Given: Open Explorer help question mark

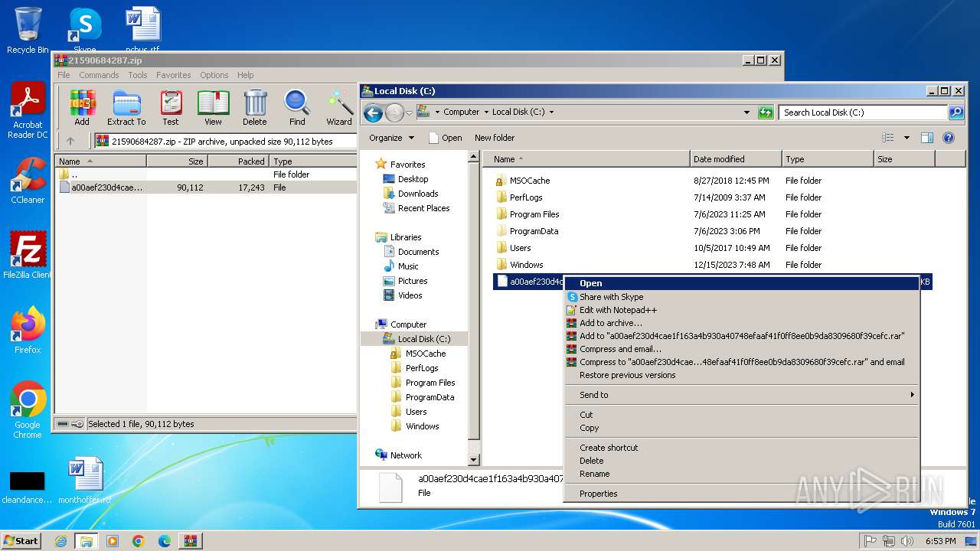Looking at the screenshot, I should click(x=949, y=138).
